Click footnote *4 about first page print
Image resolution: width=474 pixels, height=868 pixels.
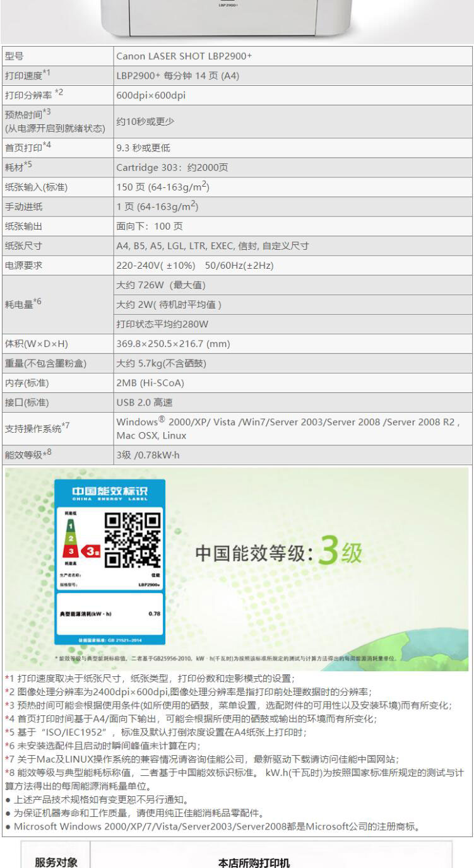point(191,718)
